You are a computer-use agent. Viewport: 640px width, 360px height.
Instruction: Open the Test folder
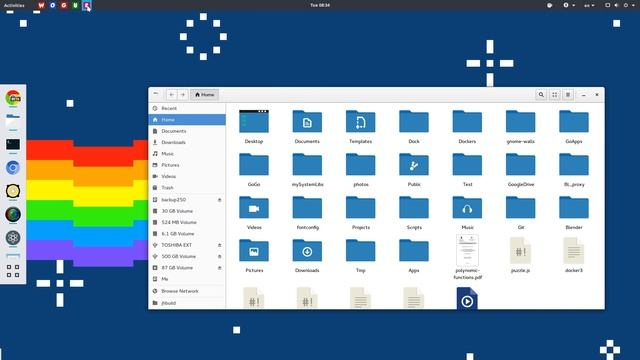click(467, 169)
